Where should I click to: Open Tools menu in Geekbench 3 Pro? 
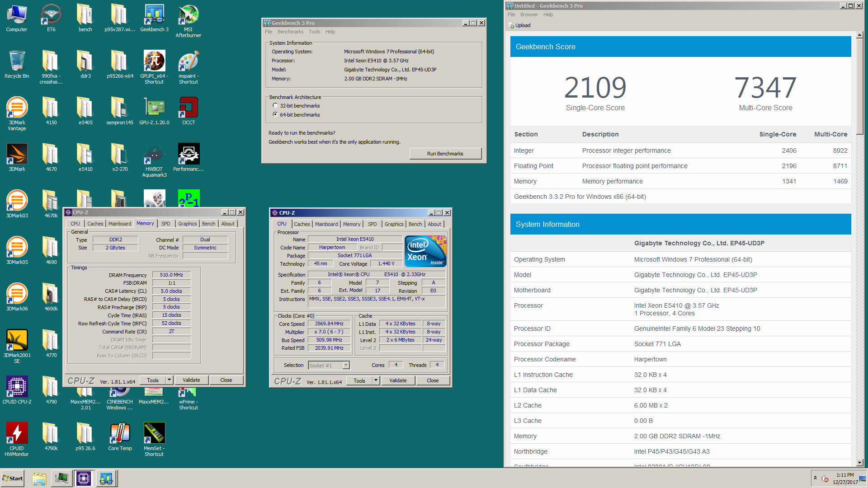315,32
